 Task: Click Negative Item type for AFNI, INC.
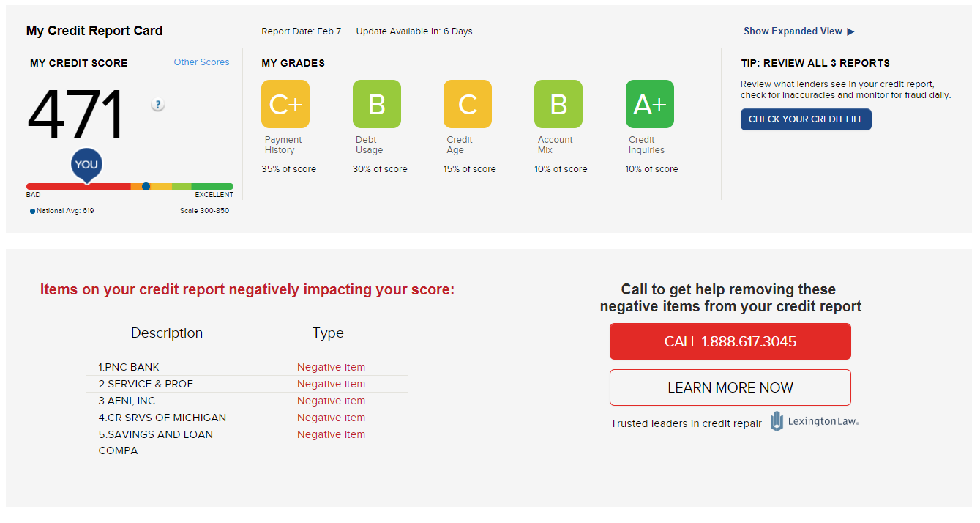point(331,401)
